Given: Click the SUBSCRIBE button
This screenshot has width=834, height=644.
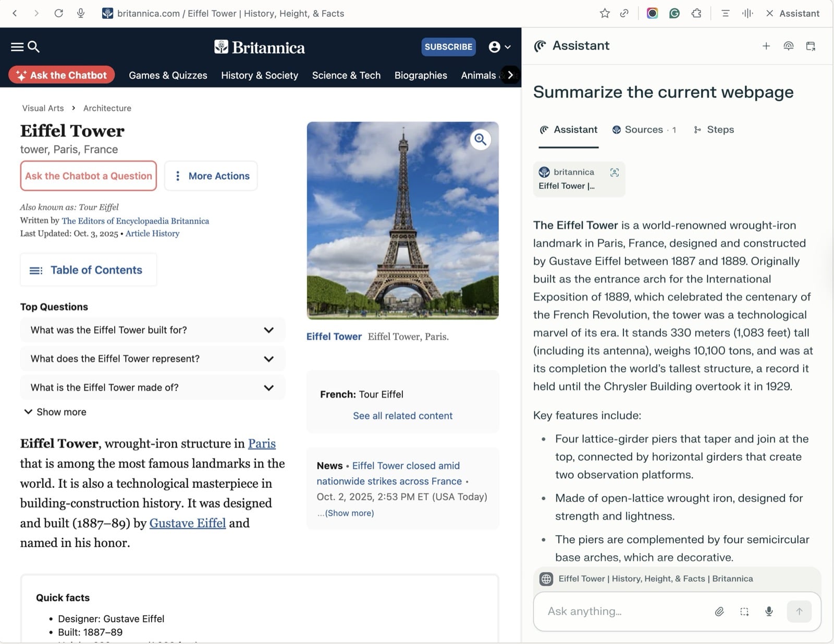Looking at the screenshot, I should pos(448,47).
